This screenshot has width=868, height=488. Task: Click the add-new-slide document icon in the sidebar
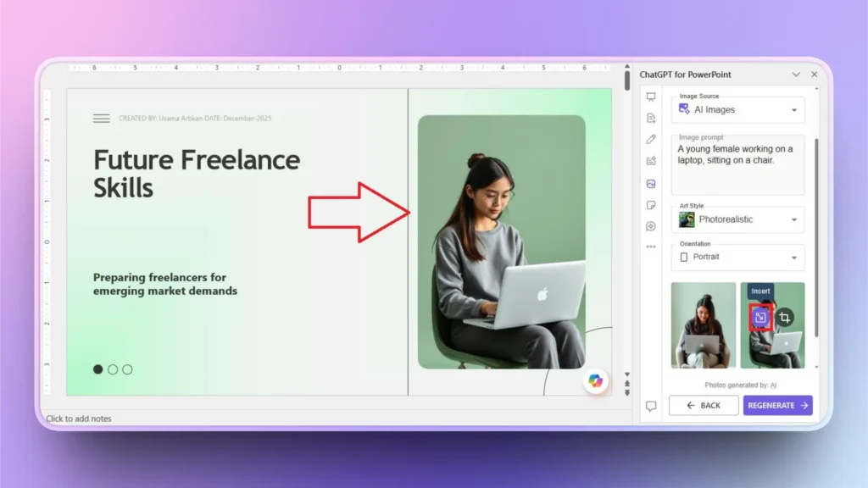(651, 119)
